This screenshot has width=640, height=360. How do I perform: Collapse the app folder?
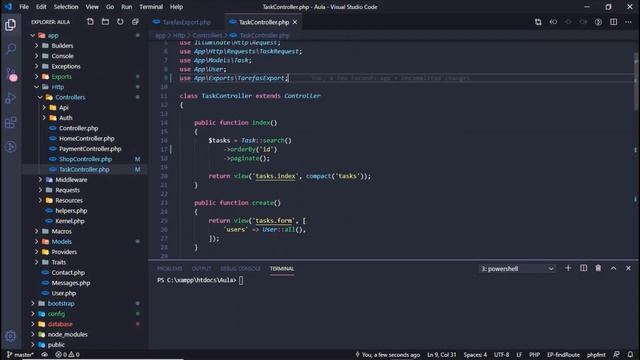33,36
